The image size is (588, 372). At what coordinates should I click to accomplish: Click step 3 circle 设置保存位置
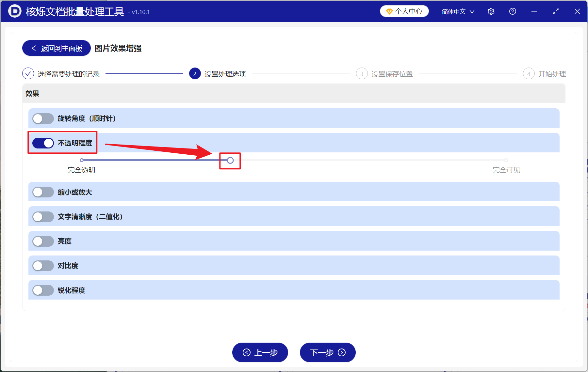362,74
